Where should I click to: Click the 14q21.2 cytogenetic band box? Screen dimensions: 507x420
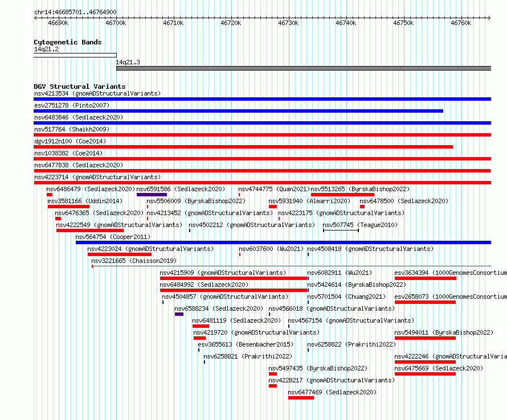(x=75, y=55)
